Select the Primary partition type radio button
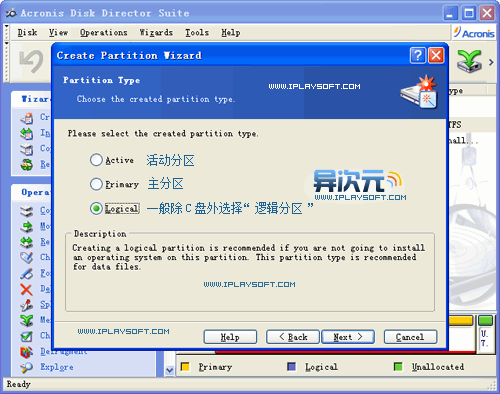 click(x=96, y=184)
